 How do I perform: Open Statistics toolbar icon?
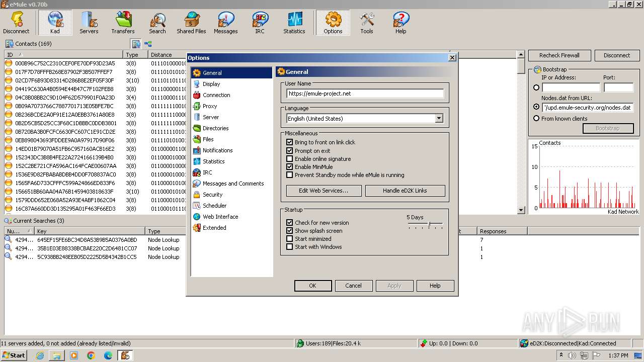(294, 23)
